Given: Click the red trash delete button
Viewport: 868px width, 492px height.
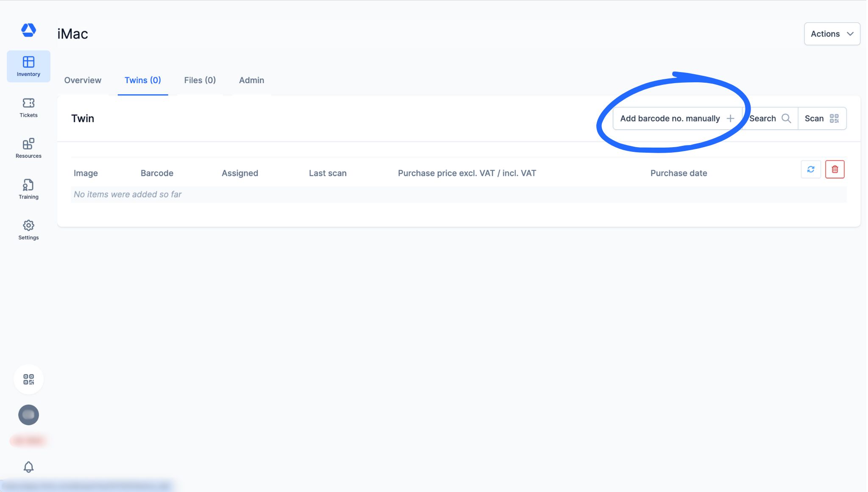Looking at the screenshot, I should tap(835, 169).
